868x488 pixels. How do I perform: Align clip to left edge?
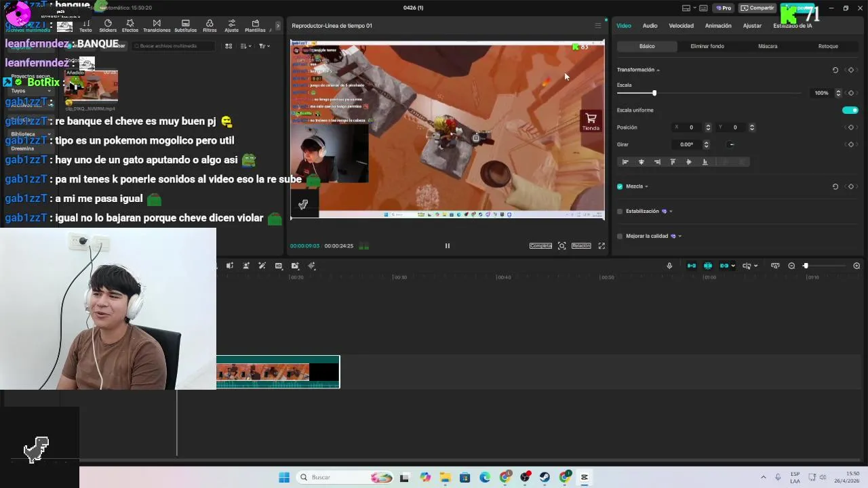pos(625,162)
